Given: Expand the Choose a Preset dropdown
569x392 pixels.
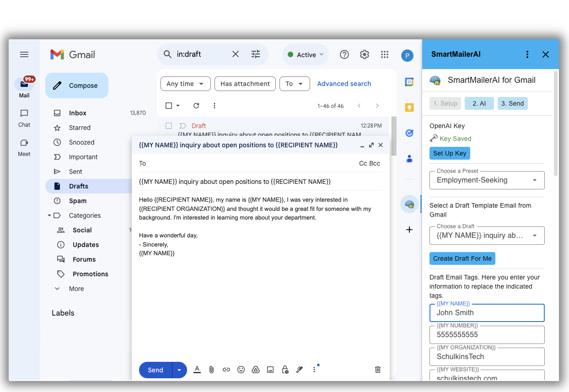Looking at the screenshot, I should tap(487, 180).
